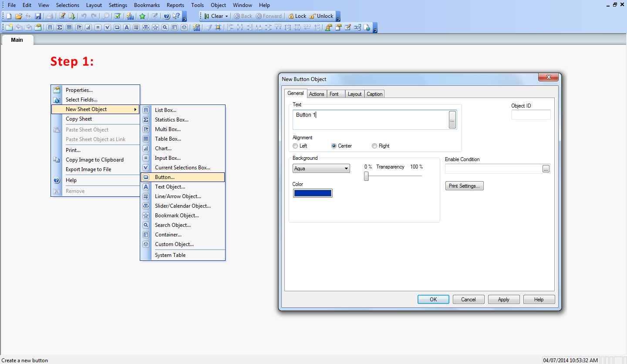Open Edit Script from the toolbar
This screenshot has width=627, height=364.
(x=62, y=16)
